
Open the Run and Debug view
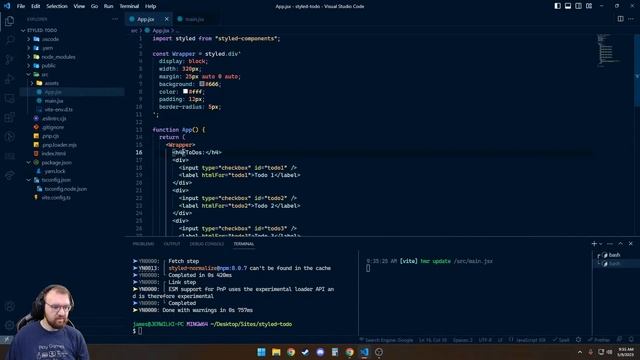[9, 79]
